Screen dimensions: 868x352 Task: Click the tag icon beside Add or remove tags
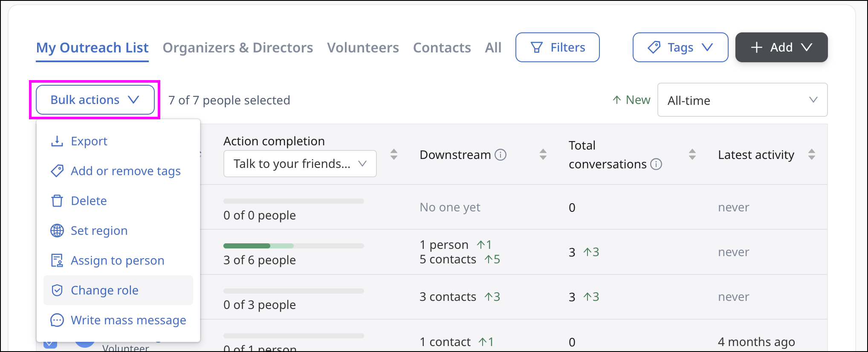pos(57,171)
